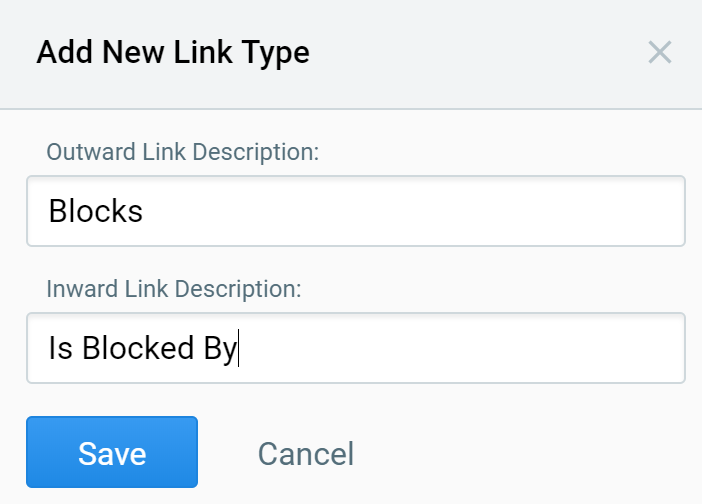Click empty area right of "Is Blocked By"
This screenshot has width=702, height=504.
click(460, 348)
